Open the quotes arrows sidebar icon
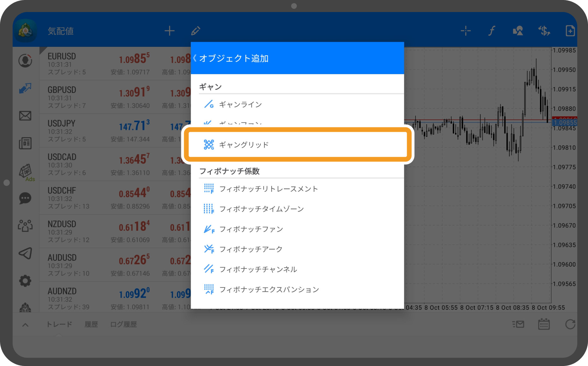This screenshot has width=588, height=366. tap(25, 88)
